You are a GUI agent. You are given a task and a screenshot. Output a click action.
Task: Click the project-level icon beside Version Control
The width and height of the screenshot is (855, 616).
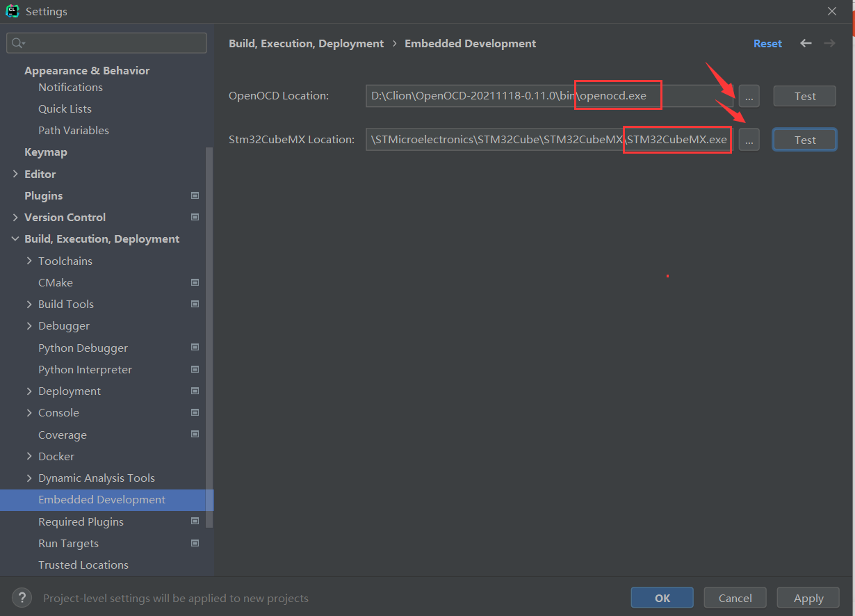[x=195, y=218]
